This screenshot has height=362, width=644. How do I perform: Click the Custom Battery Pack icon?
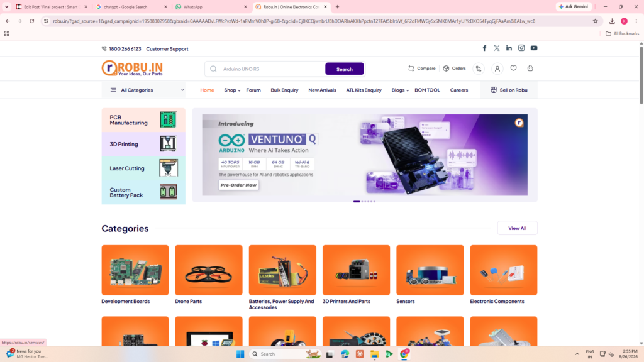coord(169,192)
